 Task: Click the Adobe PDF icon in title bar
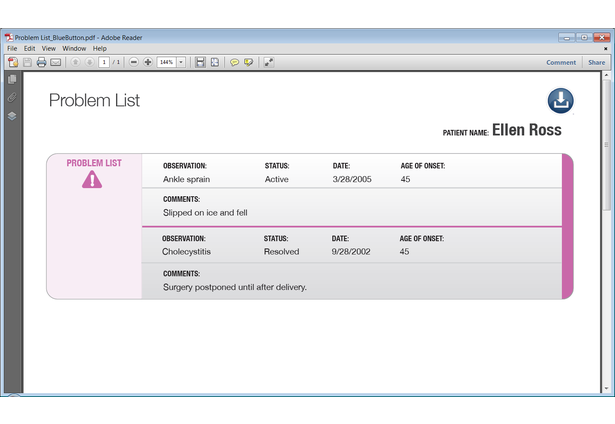pos(9,37)
